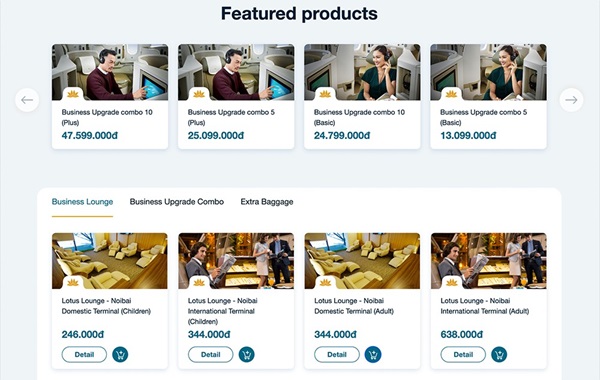Viewport: 600px width, 380px height.
Task: Add Noibai International Terminal (Adult) lounge to cart
Action: click(x=499, y=354)
